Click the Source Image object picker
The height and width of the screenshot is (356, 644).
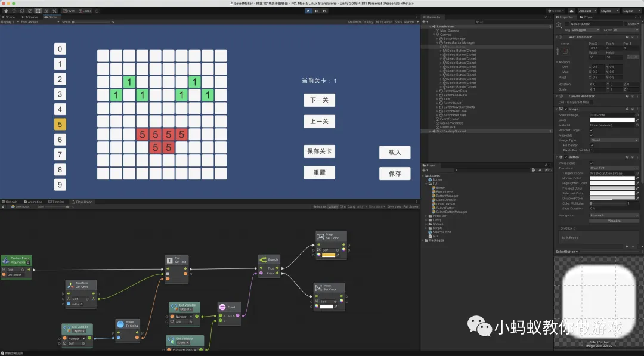point(637,115)
